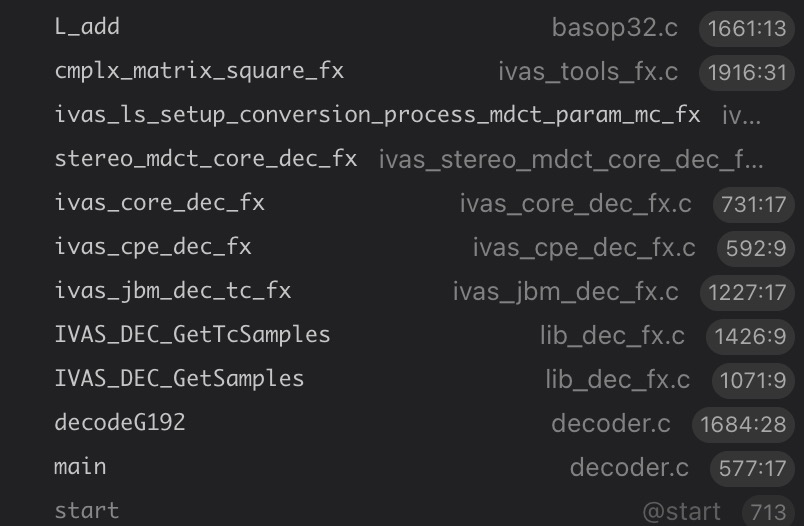This screenshot has width=804, height=526.
Task: Click the 1916:31 line badge
Action: tap(746, 72)
